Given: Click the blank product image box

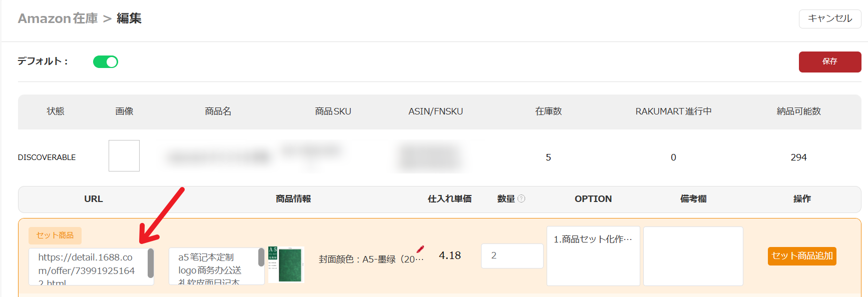Looking at the screenshot, I should [124, 156].
